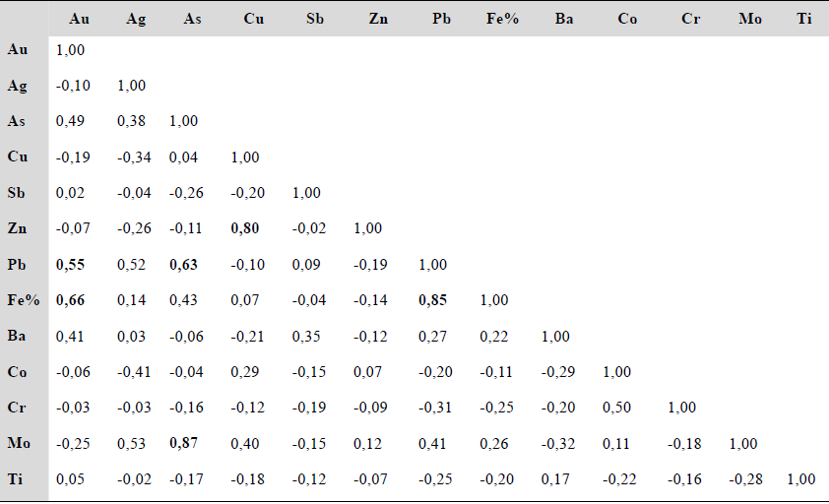Screen dimensions: 829x504
Task: Select the Mo row label
Action: pyautogui.click(x=19, y=443)
